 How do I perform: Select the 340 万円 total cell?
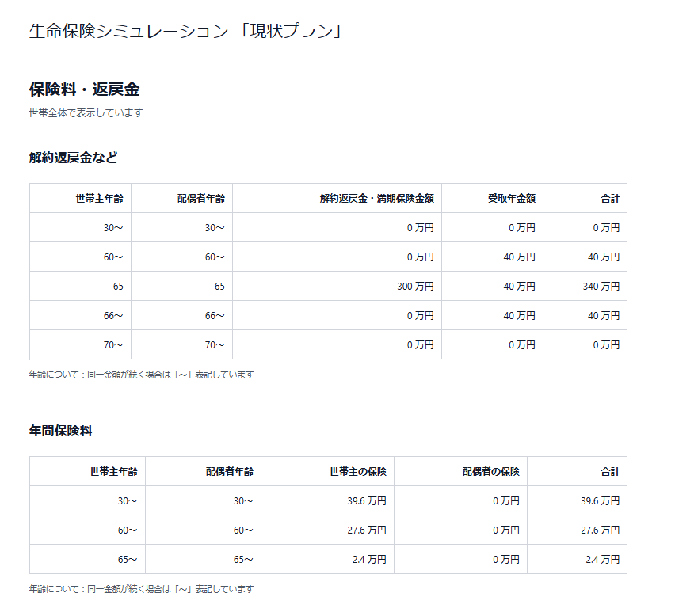point(601,286)
